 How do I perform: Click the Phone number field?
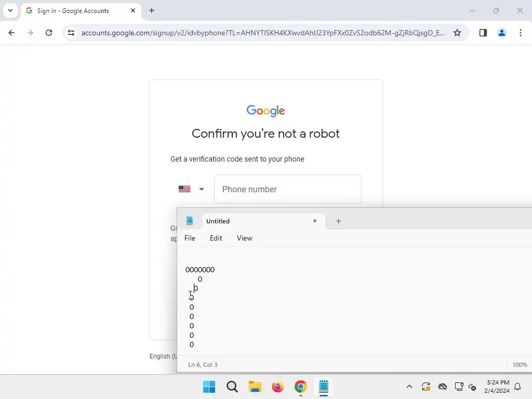click(x=288, y=189)
